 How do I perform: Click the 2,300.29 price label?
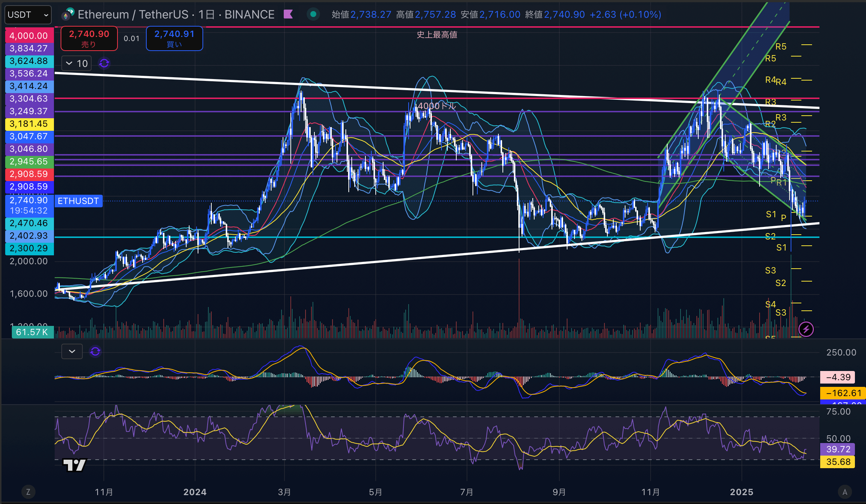[29, 248]
